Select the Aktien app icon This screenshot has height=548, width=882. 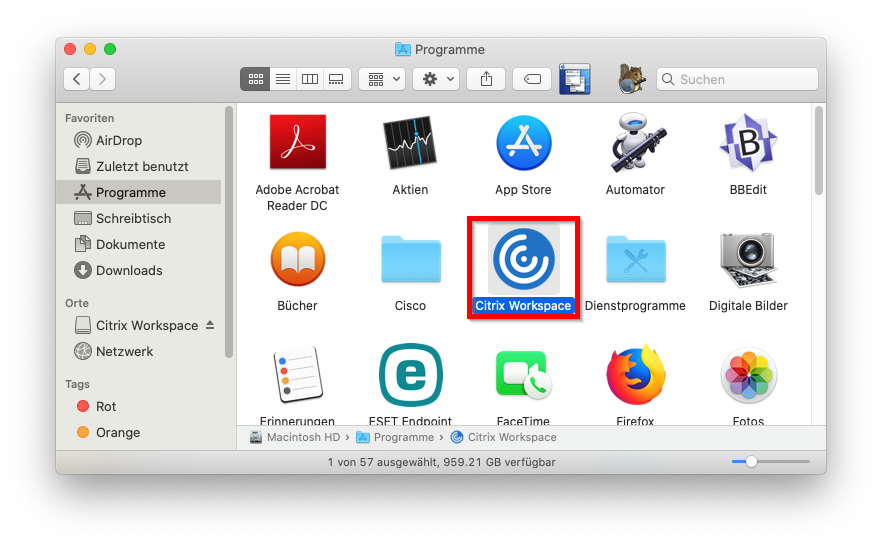(x=410, y=142)
